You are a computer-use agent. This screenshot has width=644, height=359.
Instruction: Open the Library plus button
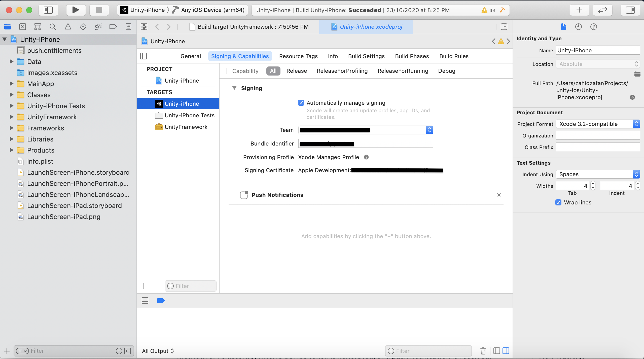[579, 10]
